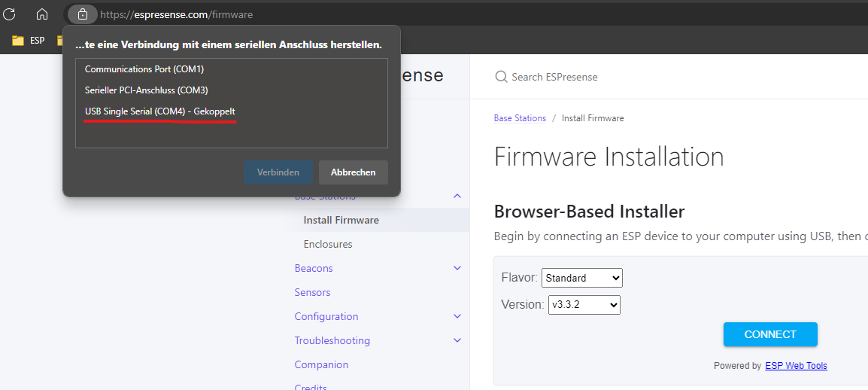Image resolution: width=868 pixels, height=390 pixels.
Task: Open the Beacons sidebar section
Action: pos(314,268)
